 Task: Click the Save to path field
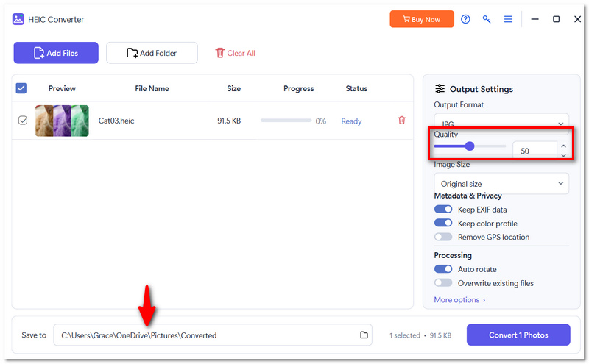click(213, 335)
